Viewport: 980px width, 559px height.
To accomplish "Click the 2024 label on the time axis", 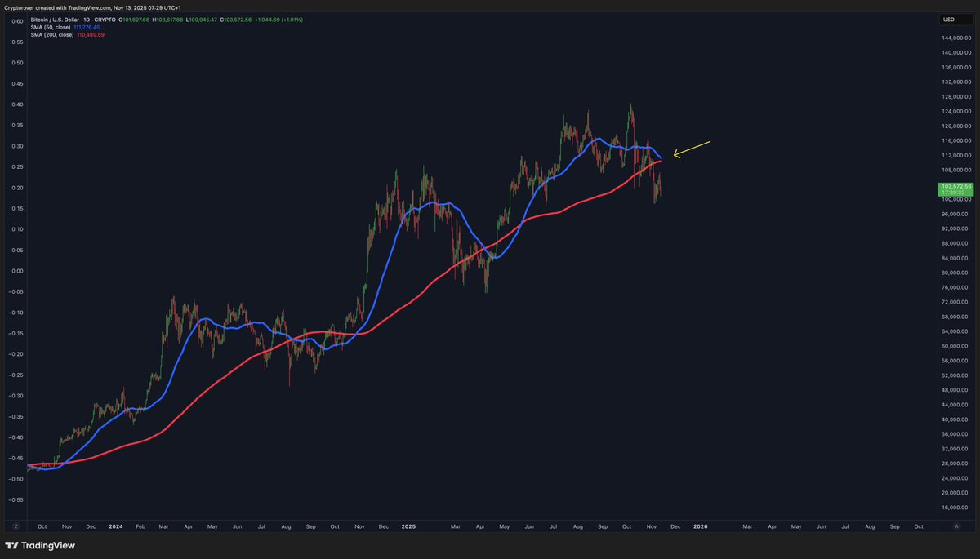I will [x=115, y=526].
